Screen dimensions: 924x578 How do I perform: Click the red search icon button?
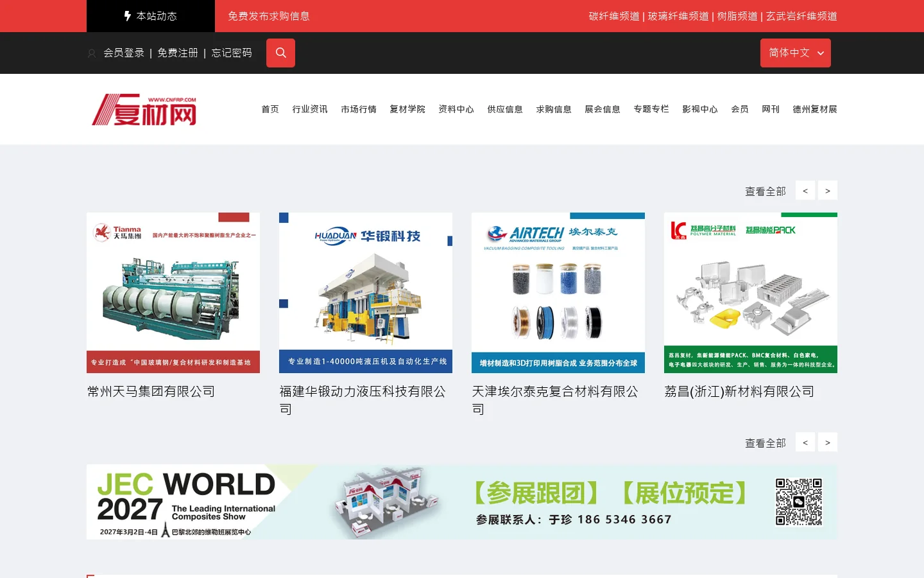pyautogui.click(x=280, y=53)
